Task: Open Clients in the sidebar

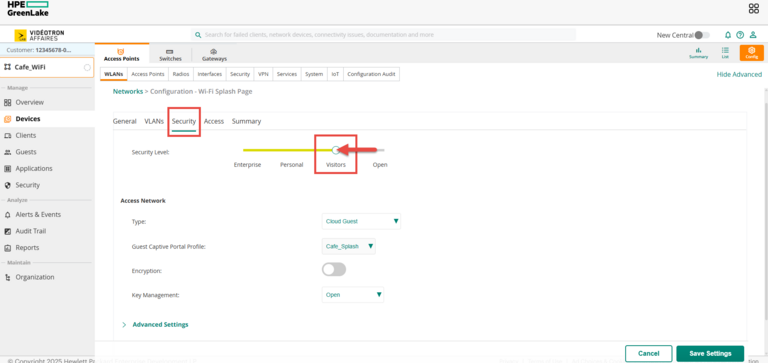Action: 25,135
